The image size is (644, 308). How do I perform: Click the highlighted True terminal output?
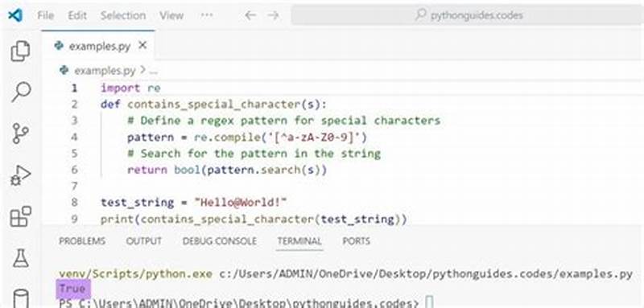pos(72,289)
